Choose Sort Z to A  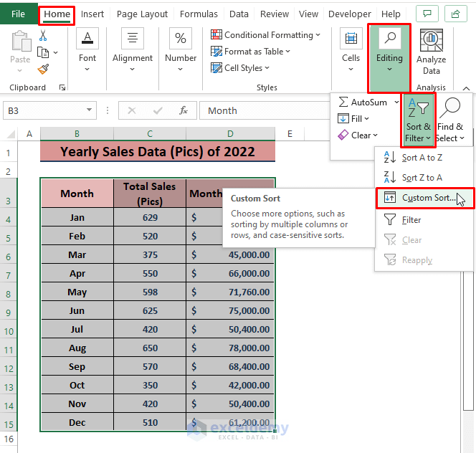(x=424, y=177)
